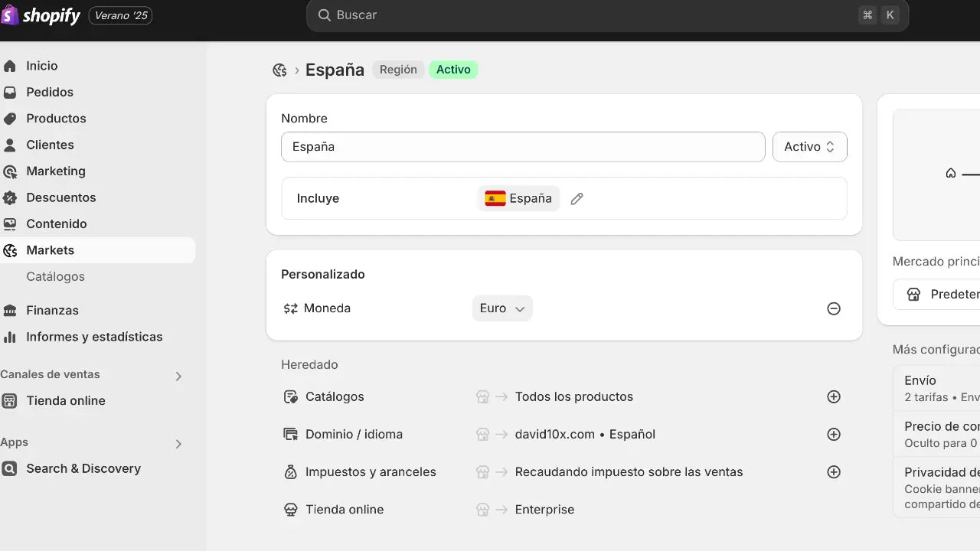The height and width of the screenshot is (551, 980).
Task: Click the Tienda online store icon in sidebar
Action: click(9, 400)
